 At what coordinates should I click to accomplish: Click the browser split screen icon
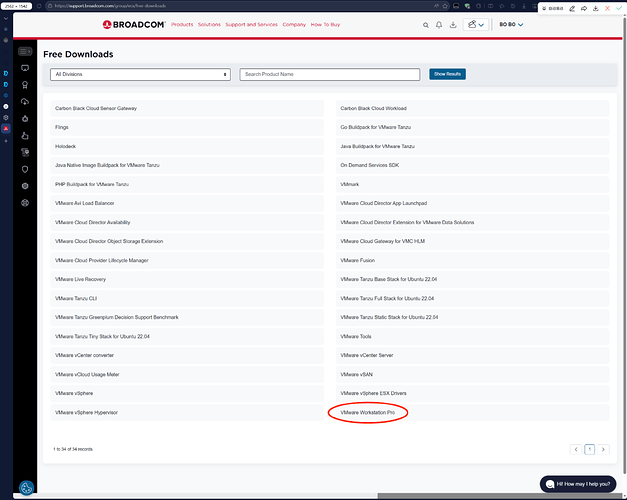pyautogui.click(x=490, y=6)
